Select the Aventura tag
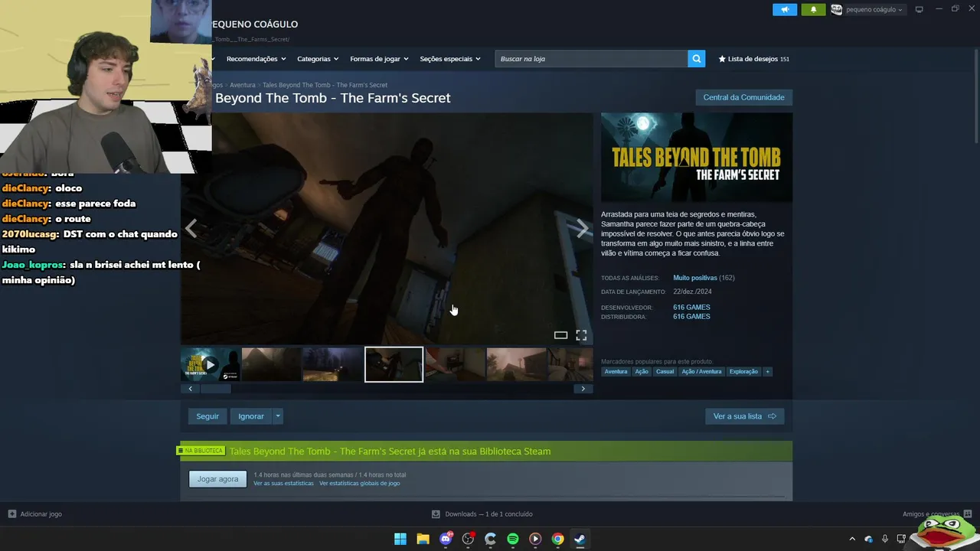The image size is (980, 551). (x=616, y=372)
